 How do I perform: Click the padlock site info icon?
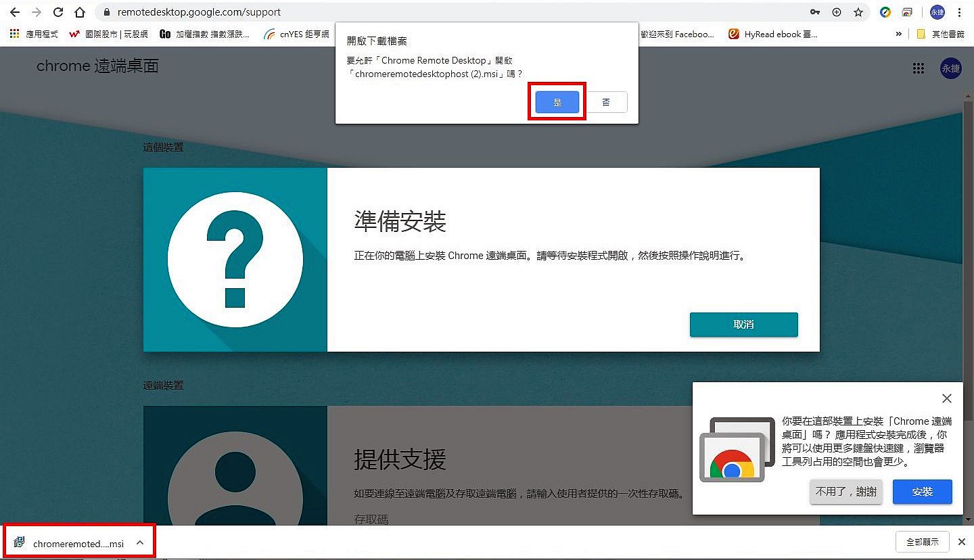tap(106, 12)
